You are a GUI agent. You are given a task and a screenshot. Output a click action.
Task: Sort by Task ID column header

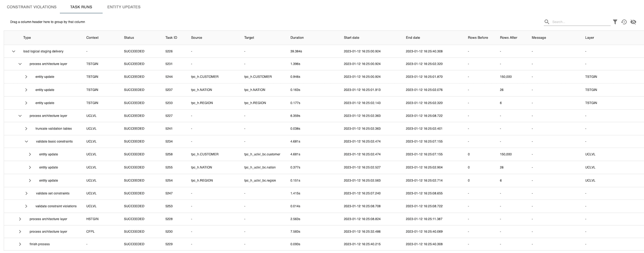(171, 38)
